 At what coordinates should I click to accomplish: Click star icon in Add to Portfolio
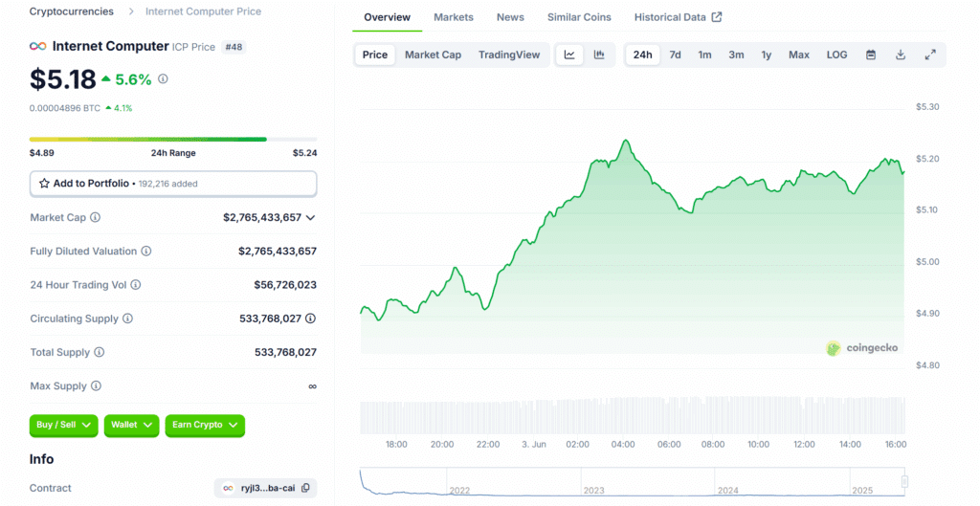(x=44, y=184)
